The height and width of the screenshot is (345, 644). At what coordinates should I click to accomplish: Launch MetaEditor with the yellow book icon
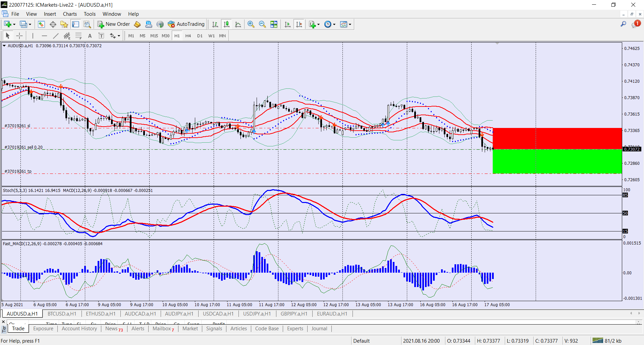click(x=137, y=24)
